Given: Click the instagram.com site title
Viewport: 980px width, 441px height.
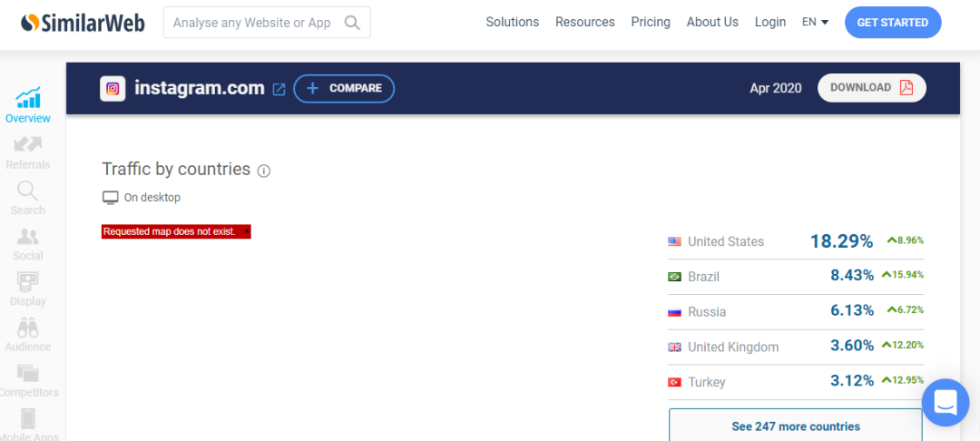Looking at the screenshot, I should coord(200,88).
